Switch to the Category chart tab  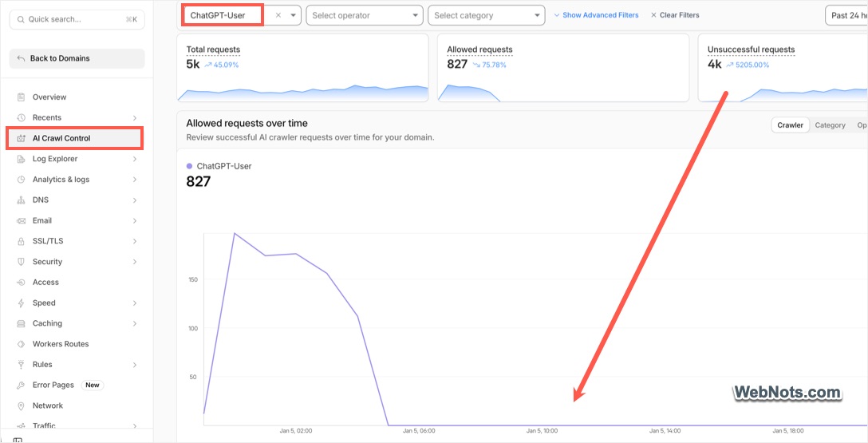coord(830,125)
